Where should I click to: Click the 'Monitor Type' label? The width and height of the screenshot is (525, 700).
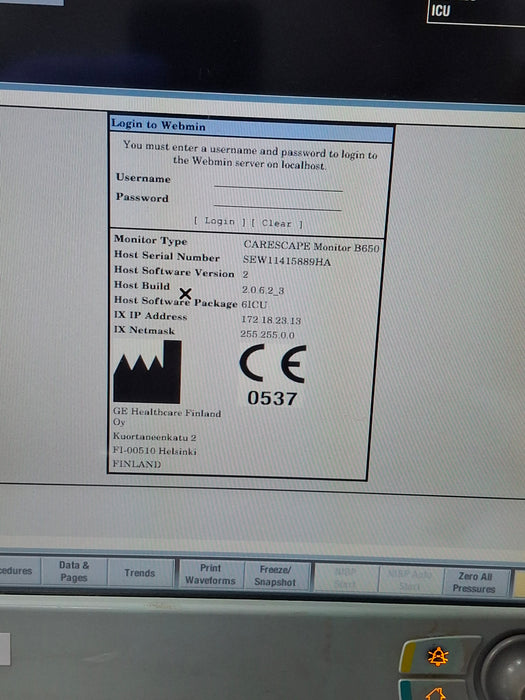pyautogui.click(x=150, y=240)
